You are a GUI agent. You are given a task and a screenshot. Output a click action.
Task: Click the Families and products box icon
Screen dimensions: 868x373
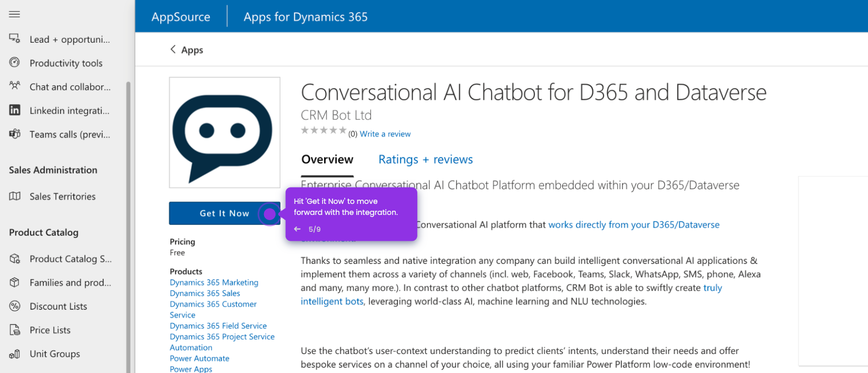coord(15,282)
